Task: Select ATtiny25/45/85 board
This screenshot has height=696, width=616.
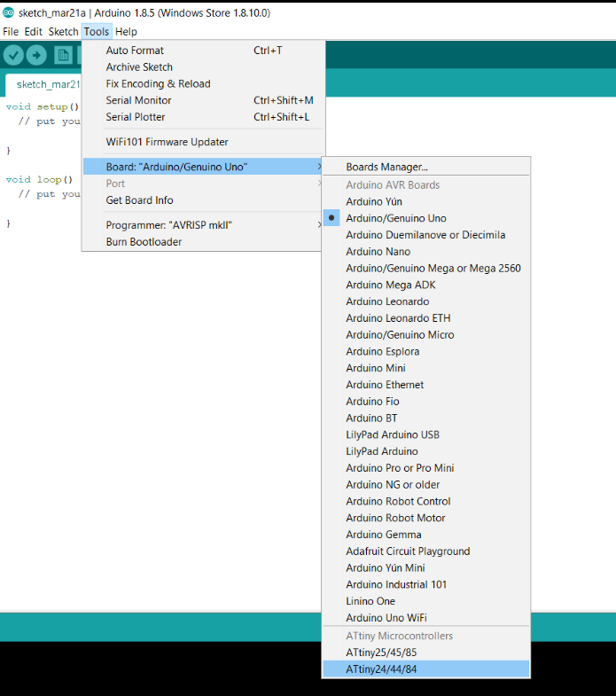Action: click(x=426, y=653)
